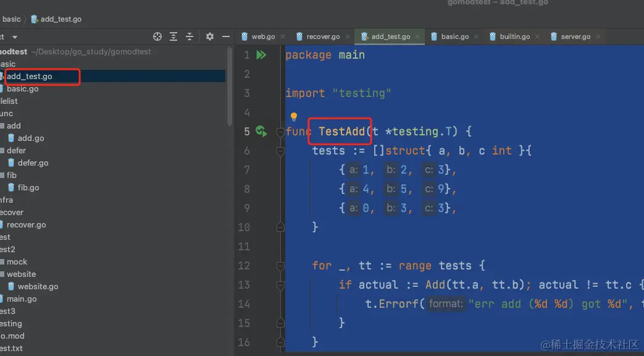644x356 pixels.
Task: Click the TestAdd function name in editor
Action: tap(341, 132)
